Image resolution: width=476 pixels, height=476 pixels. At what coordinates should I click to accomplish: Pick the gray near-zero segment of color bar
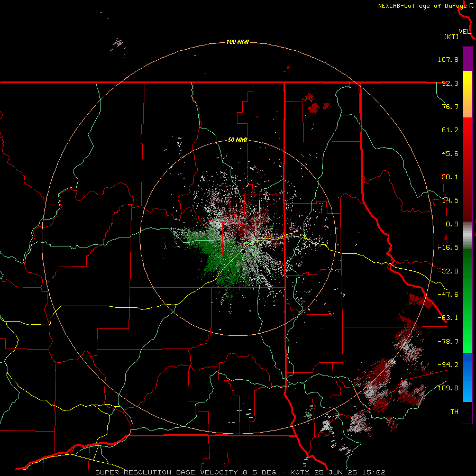(467, 235)
